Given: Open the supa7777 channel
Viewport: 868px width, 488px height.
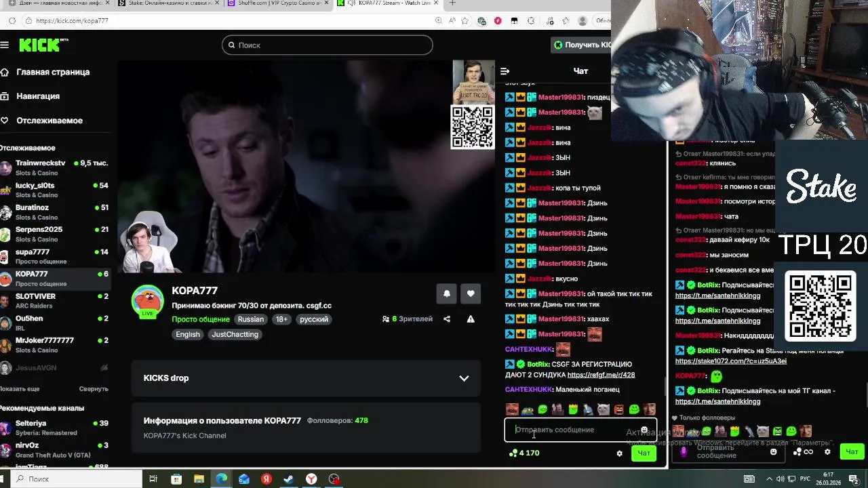Looking at the screenshot, I should [x=54, y=256].
